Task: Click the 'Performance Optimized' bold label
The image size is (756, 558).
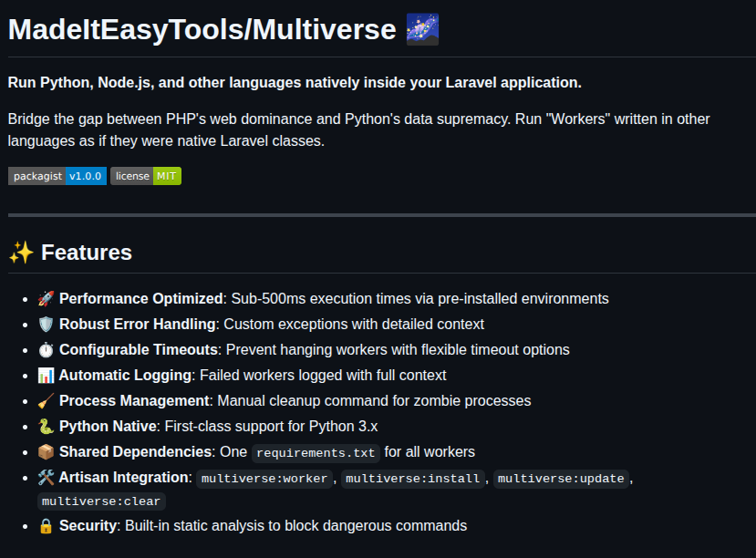Action: tap(140, 299)
